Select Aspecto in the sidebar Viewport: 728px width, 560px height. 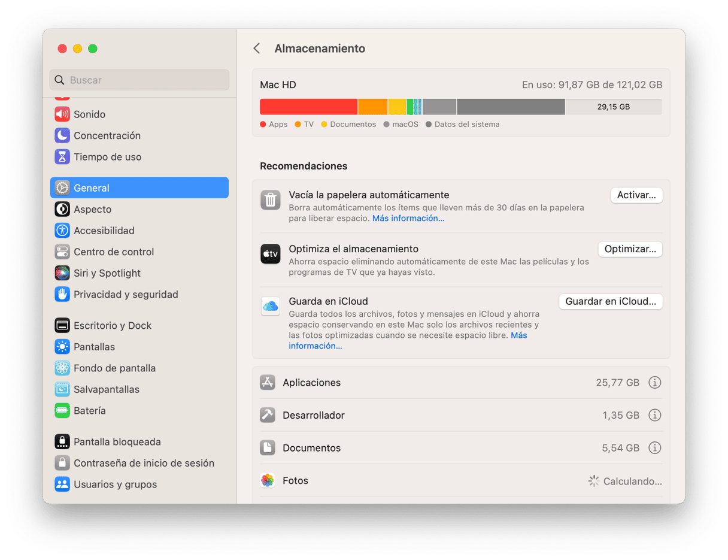139,209
